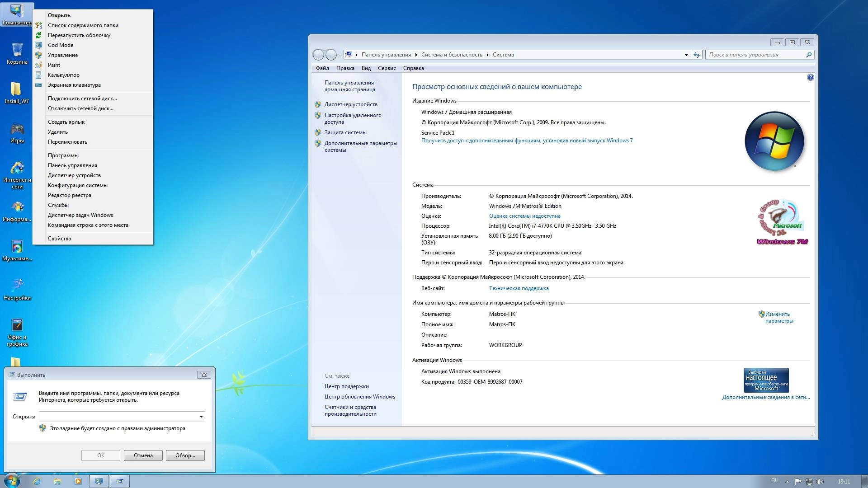Click Изменить параметры link
868x488 pixels.
pos(779,317)
